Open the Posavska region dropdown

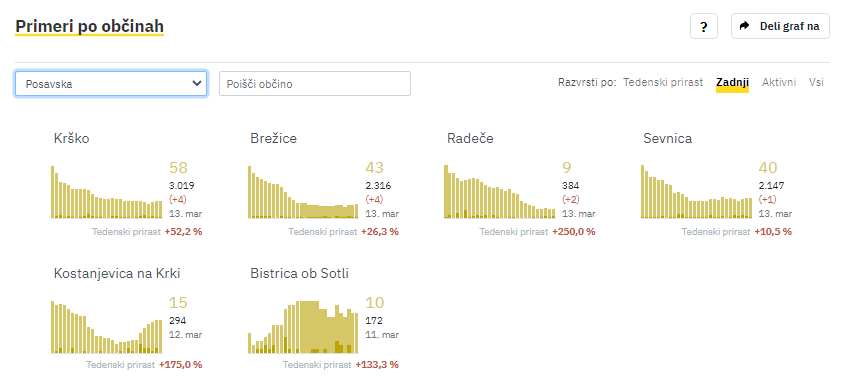[111, 84]
